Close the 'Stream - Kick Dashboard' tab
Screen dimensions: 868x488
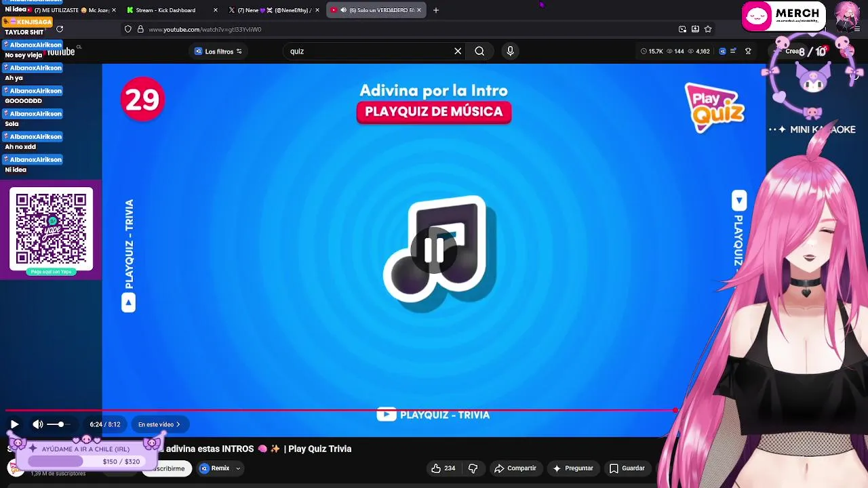[216, 10]
